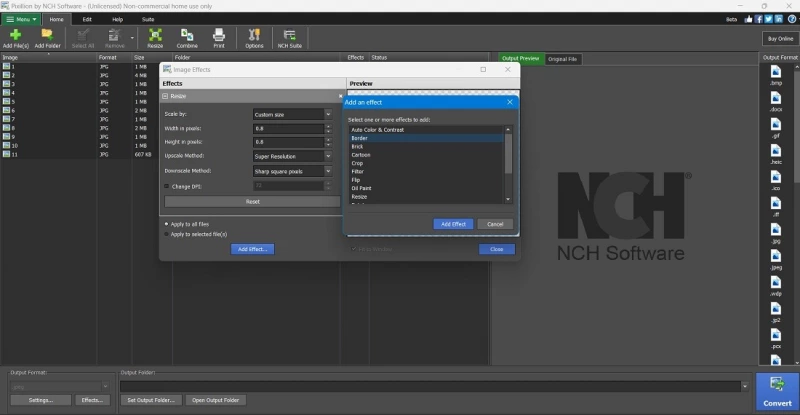This screenshot has height=415, width=800.
Task: Select Apply to all files radio button
Action: pyautogui.click(x=166, y=224)
